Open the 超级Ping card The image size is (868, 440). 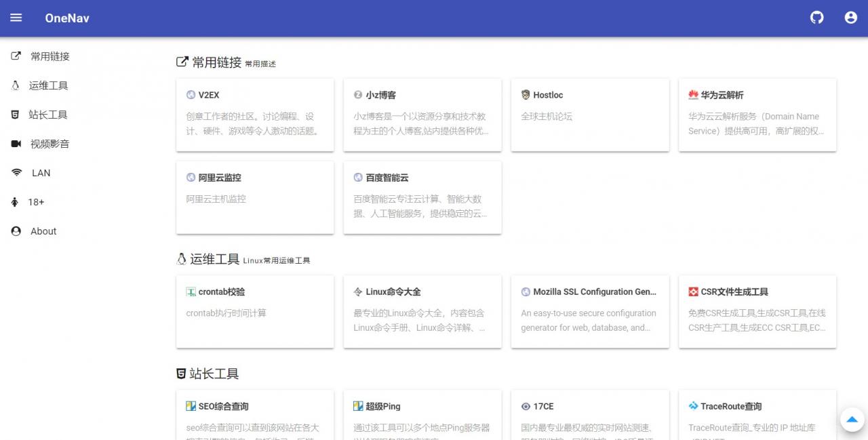(422, 415)
